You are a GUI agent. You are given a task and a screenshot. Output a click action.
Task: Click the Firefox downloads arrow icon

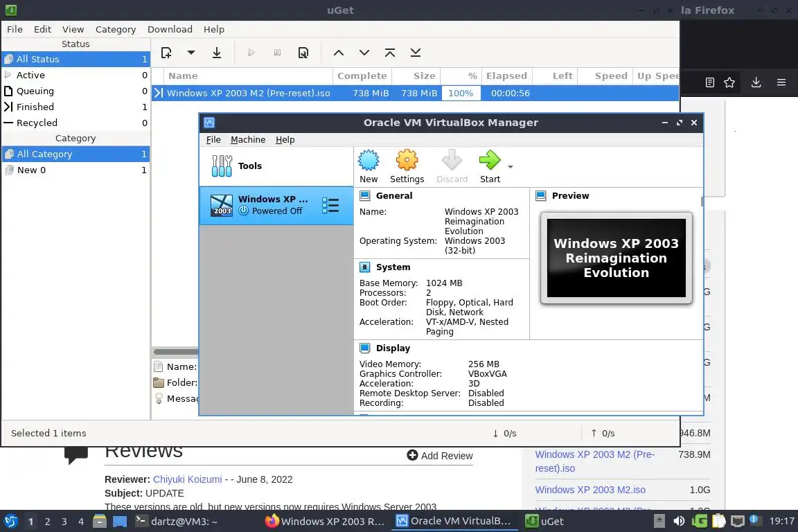click(x=756, y=82)
